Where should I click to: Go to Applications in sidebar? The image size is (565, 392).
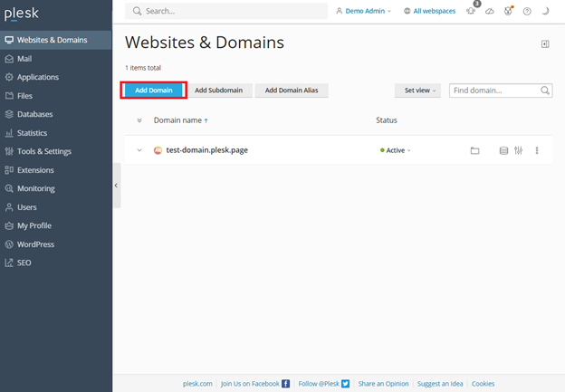56,77
